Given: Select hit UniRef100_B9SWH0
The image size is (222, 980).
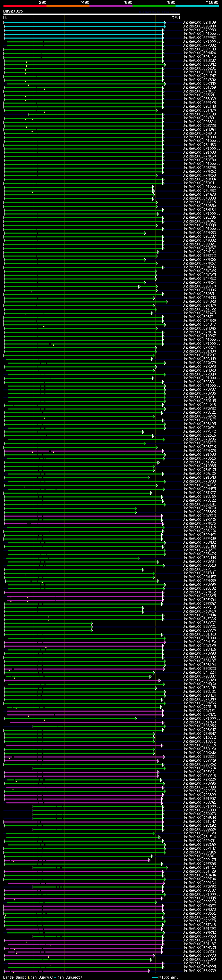Looking at the screenshot, I should coord(199,26).
